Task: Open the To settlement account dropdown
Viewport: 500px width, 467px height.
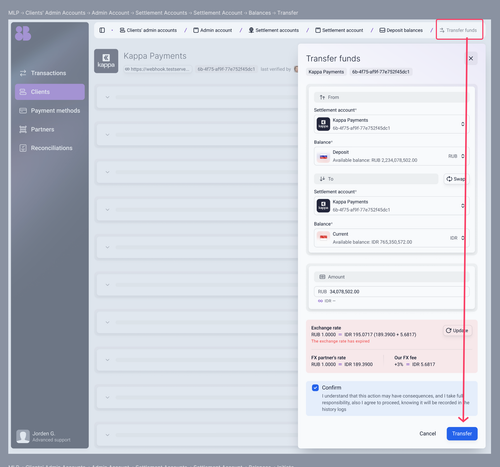Action: coord(391,206)
